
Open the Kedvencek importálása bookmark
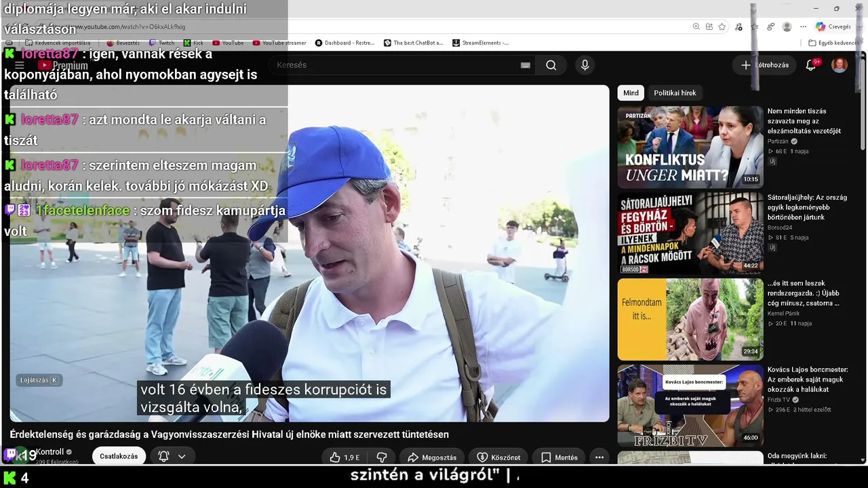coord(58,43)
